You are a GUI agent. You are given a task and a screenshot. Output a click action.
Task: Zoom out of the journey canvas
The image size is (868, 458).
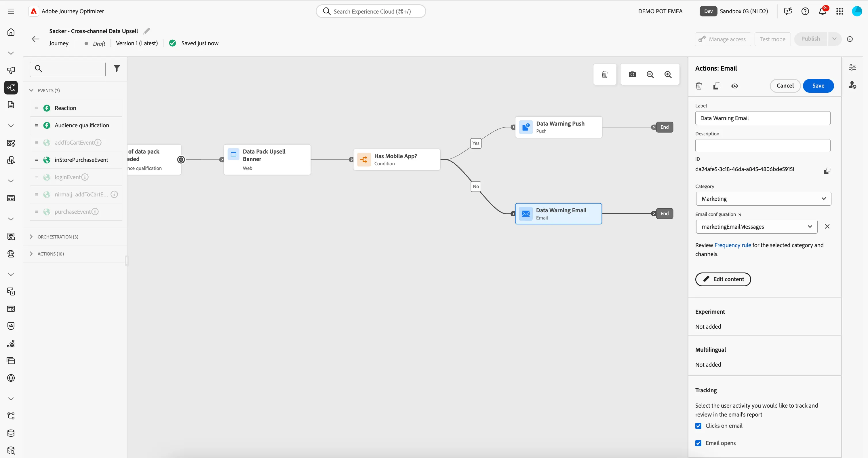tap(650, 74)
